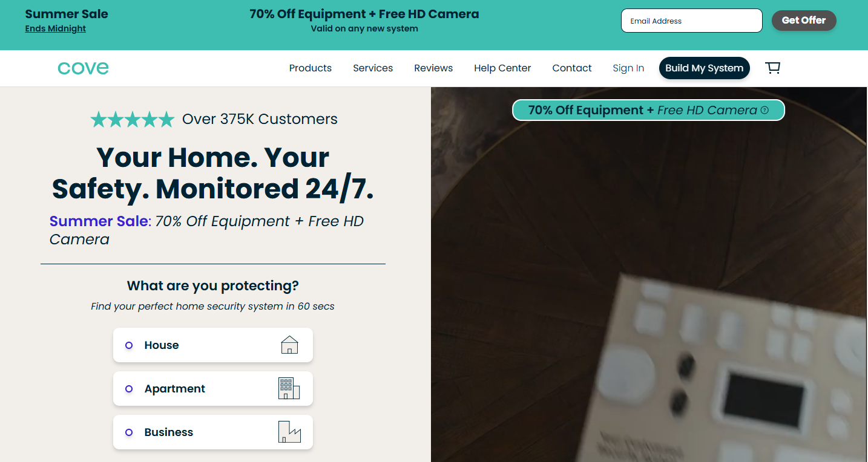Click banner '70% Off Equipment + Free HD Camera' text
Image resolution: width=868 pixels, height=462 pixels.
coord(364,14)
